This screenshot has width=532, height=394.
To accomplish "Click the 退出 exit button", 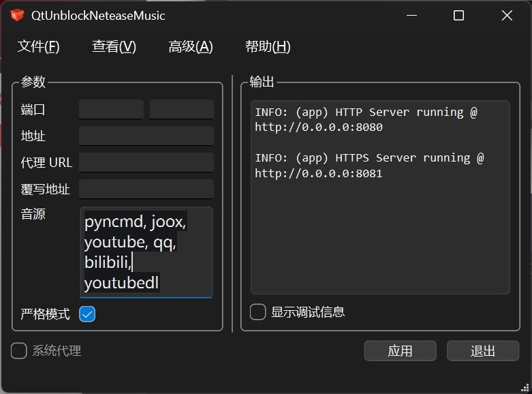I will pos(483,351).
